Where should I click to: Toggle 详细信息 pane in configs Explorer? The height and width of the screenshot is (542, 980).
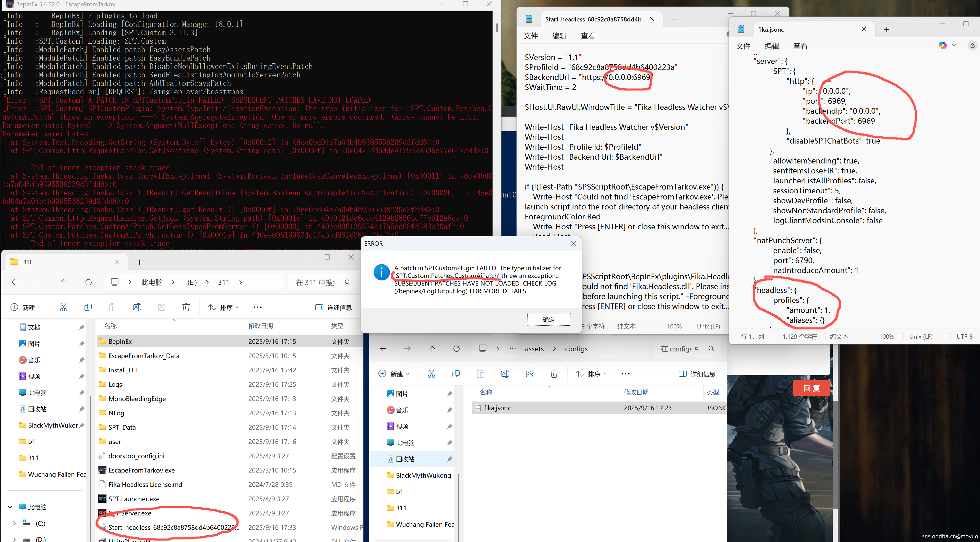pyautogui.click(x=697, y=374)
